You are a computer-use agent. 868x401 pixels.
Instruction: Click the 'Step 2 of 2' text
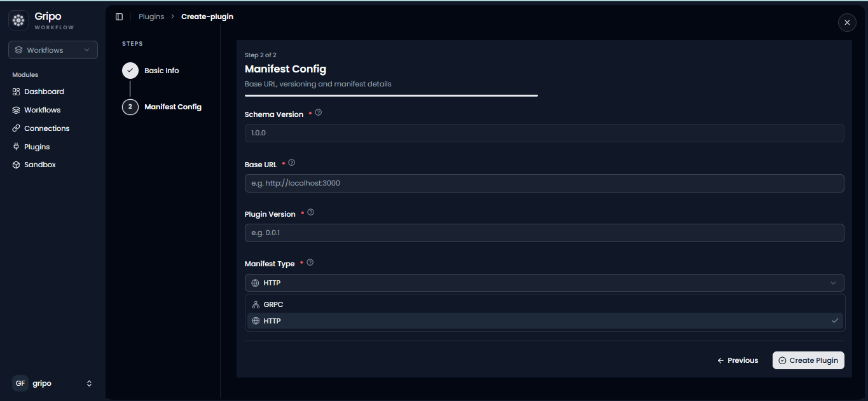pos(261,55)
